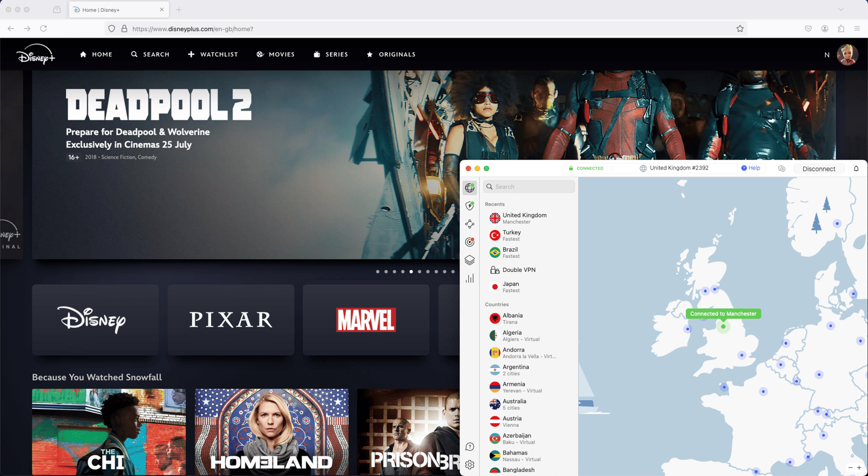Viewport: 868px width, 476px height.
Task: Expand the list all tabs chevron
Action: [x=841, y=10]
